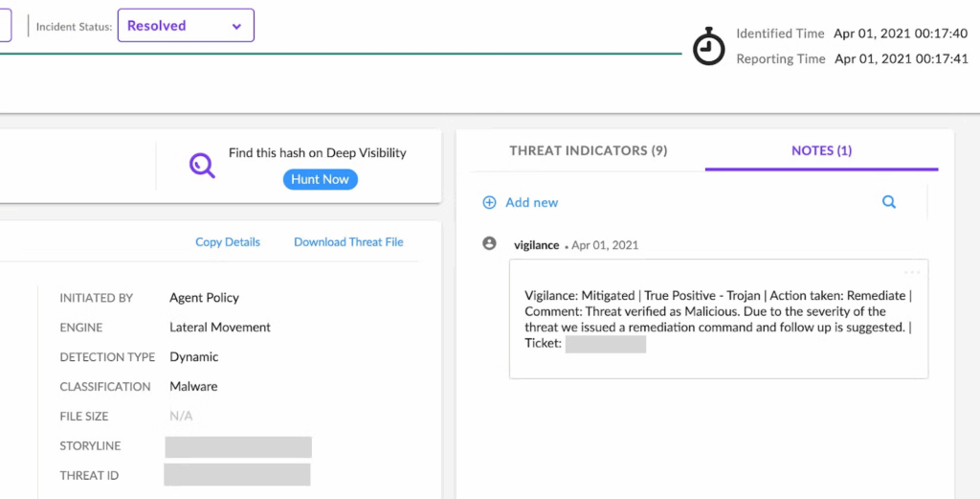Click the redacted Ticket number in note
Viewport: 980px width, 499px height.
coord(605,344)
